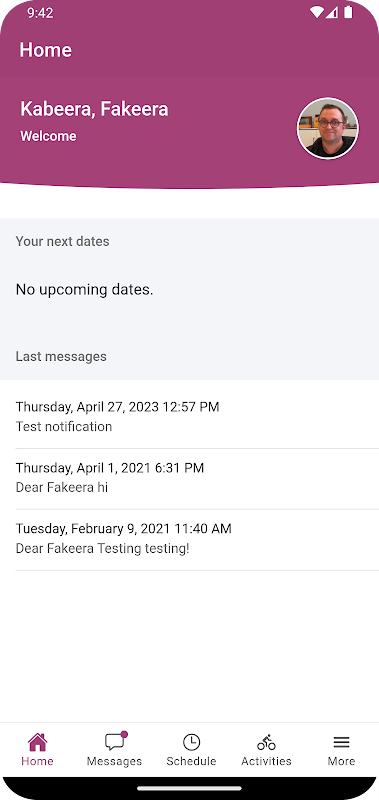Screen dimensions: 379x800
Task: Tap the Kabeera, Fakeera name heading
Action: 94,109
